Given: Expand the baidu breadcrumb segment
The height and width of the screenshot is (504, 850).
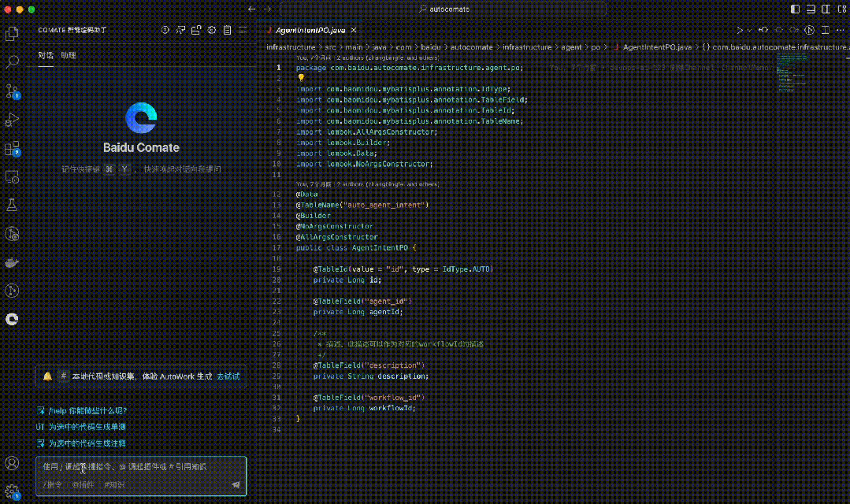Looking at the screenshot, I should click(x=431, y=47).
